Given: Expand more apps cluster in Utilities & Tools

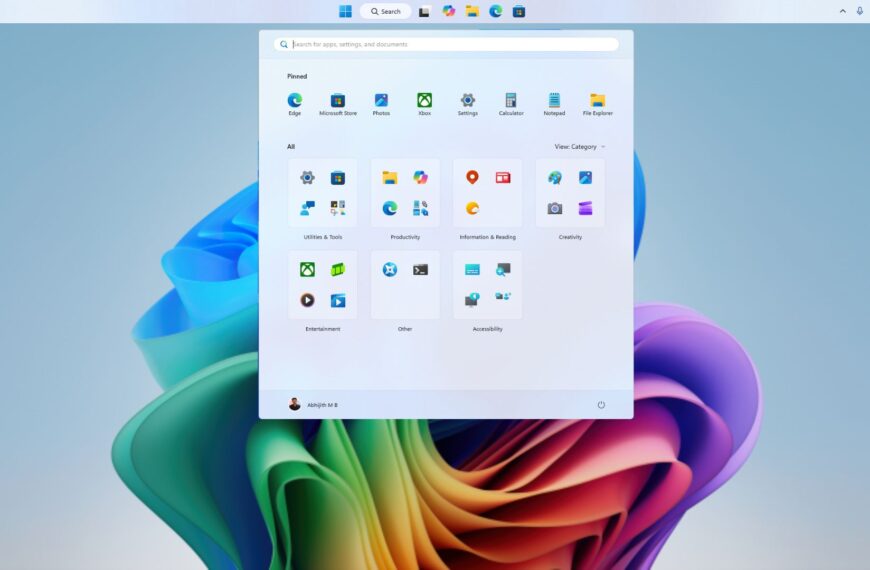Looking at the screenshot, I should [x=338, y=208].
